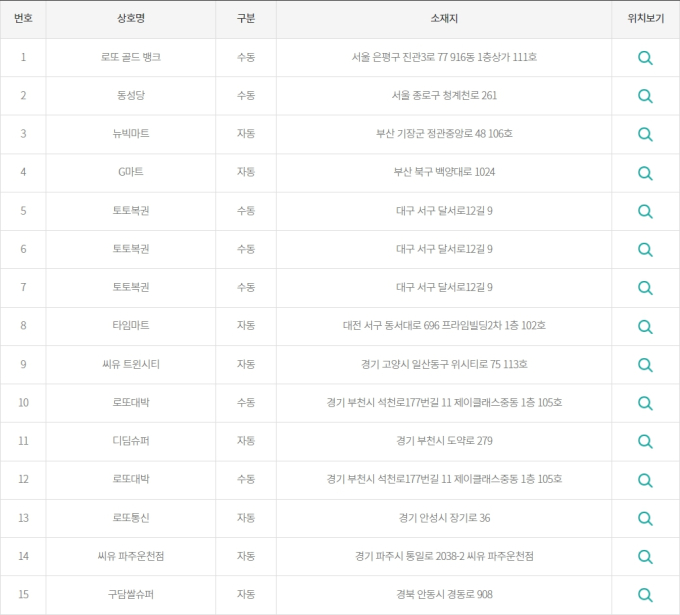Click row number 13 cell
Screen dimensions: 680x615
(x=23, y=517)
